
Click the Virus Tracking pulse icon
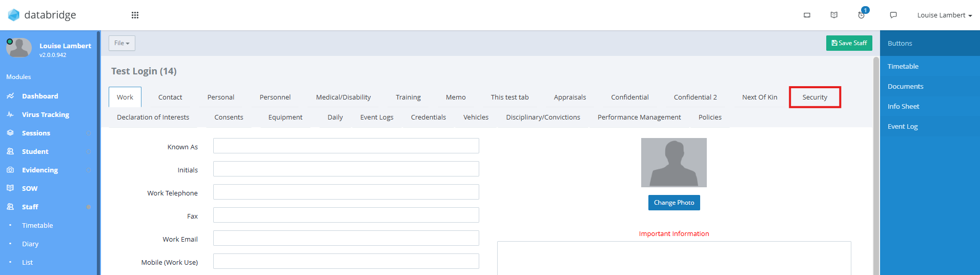[10, 114]
